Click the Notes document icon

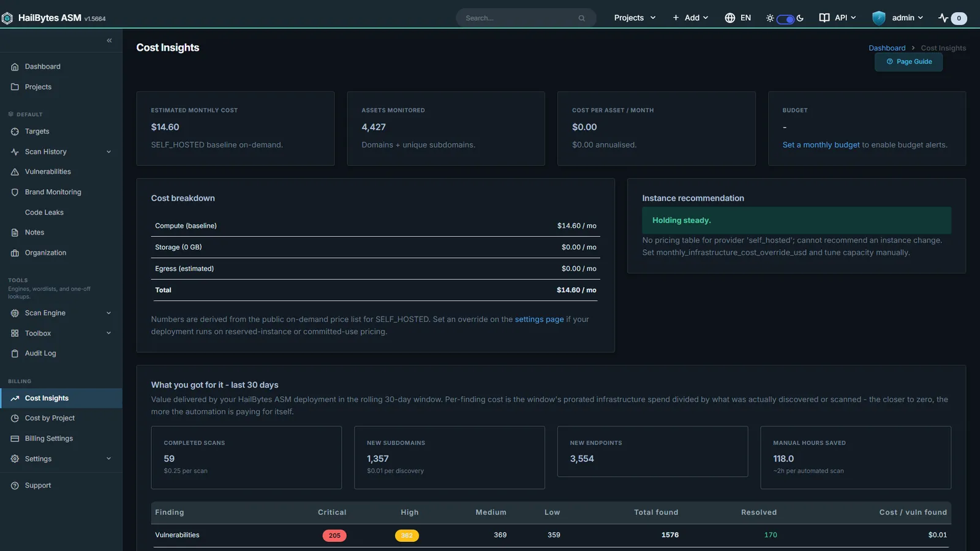tap(15, 233)
